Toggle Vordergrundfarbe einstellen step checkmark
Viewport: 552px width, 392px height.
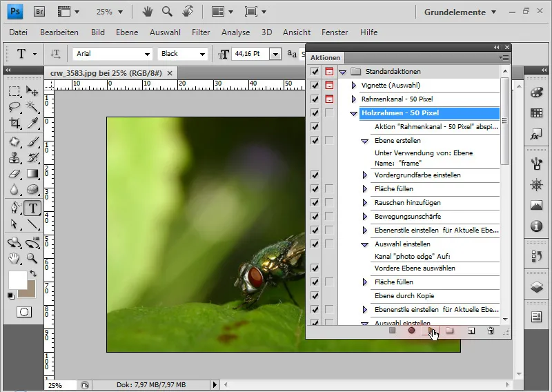(315, 175)
